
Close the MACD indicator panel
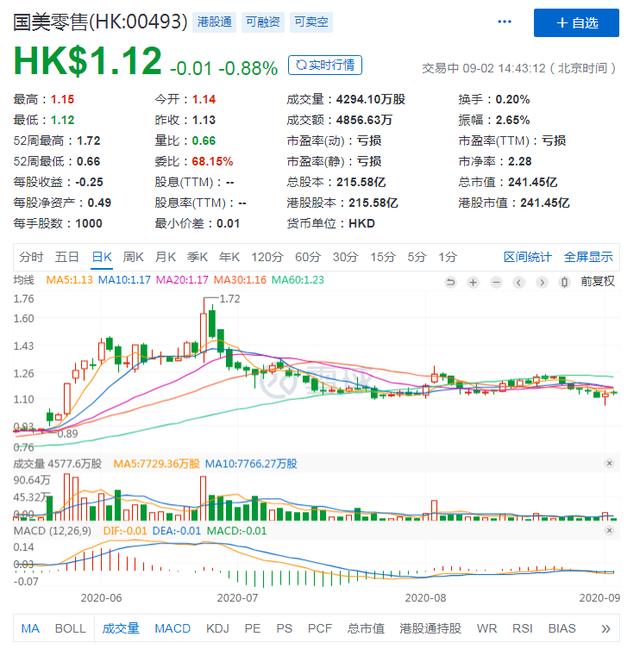click(609, 530)
